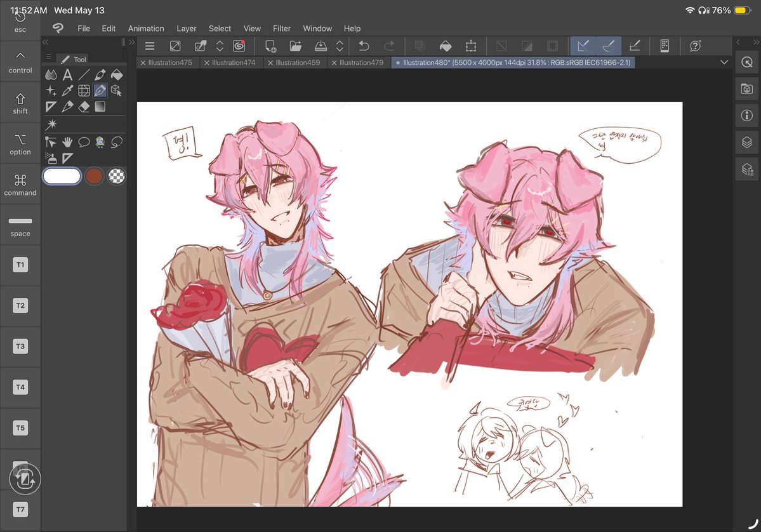761x532 pixels.
Task: Select the sparkle wand decoration tool
Action: tap(51, 125)
